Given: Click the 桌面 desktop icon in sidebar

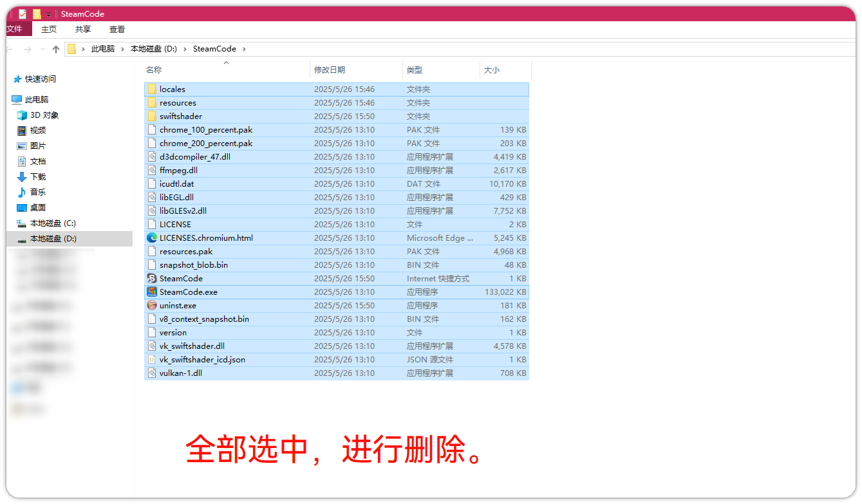Looking at the screenshot, I should pyautogui.click(x=22, y=208).
